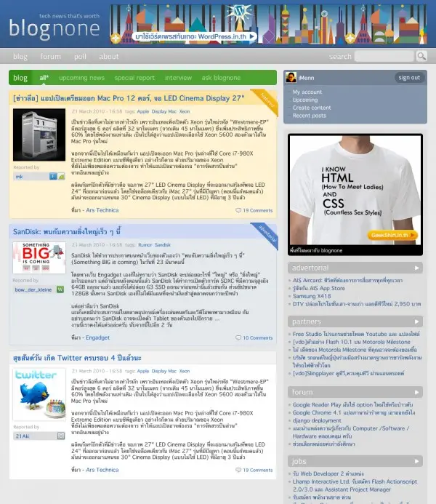Open the forum menu in the top navigation
Viewport: 436px width, 504px height.
point(50,57)
